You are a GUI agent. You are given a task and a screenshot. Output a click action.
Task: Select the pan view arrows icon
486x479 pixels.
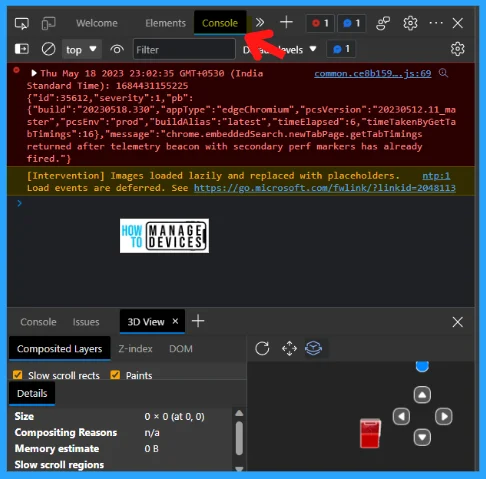click(289, 349)
